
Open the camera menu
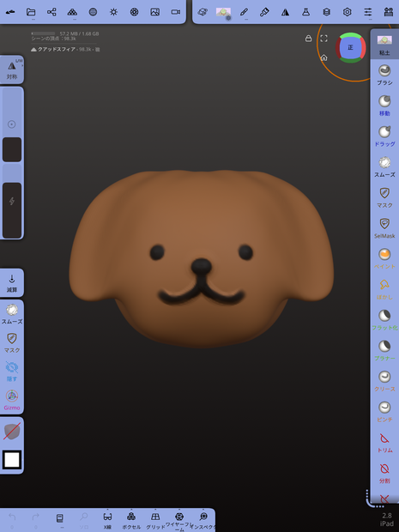tap(176, 12)
